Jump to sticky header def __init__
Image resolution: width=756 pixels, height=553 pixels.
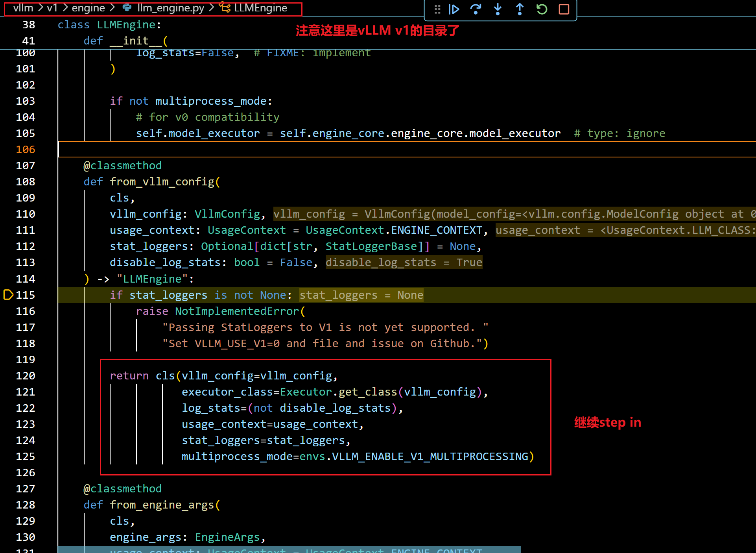pyautogui.click(x=136, y=41)
